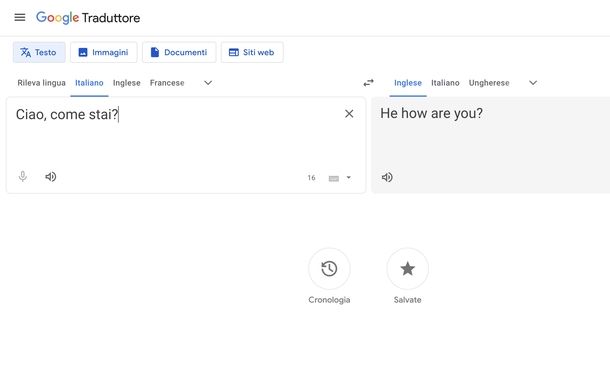The width and height of the screenshot is (610, 389).
Task: Select Inglese as source language
Action: [126, 83]
